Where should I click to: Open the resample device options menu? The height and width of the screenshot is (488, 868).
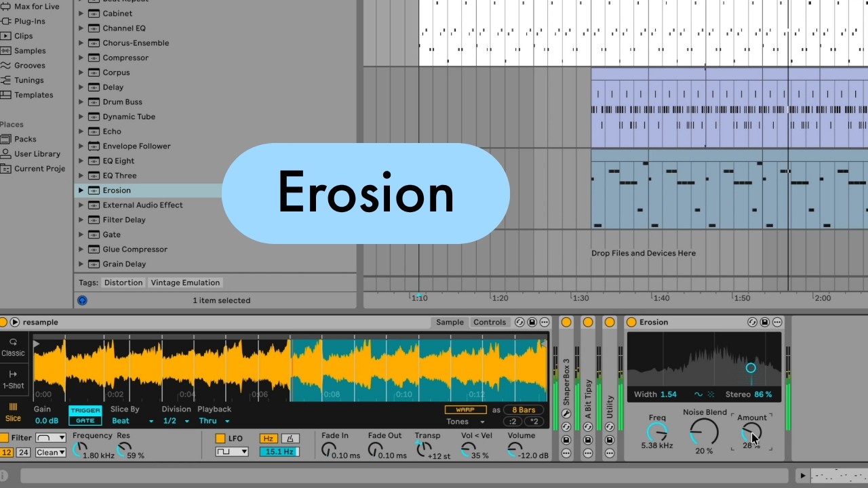click(x=545, y=322)
